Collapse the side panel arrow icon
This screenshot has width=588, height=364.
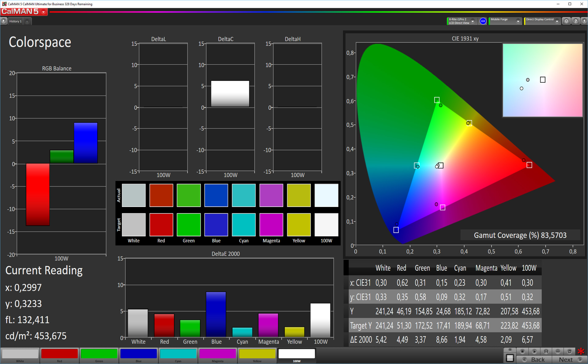point(584,21)
